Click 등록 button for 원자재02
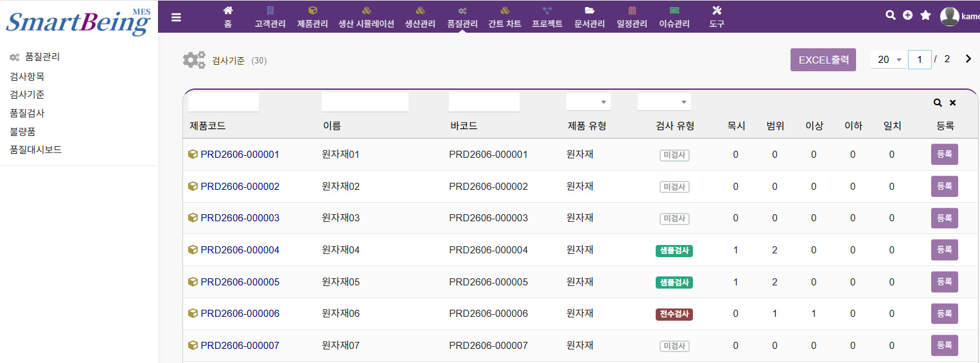The image size is (980, 363). [x=945, y=187]
